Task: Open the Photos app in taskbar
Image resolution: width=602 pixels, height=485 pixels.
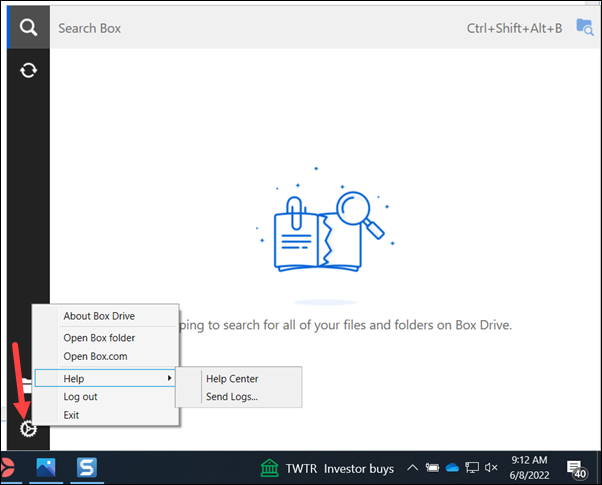Action: [x=46, y=468]
